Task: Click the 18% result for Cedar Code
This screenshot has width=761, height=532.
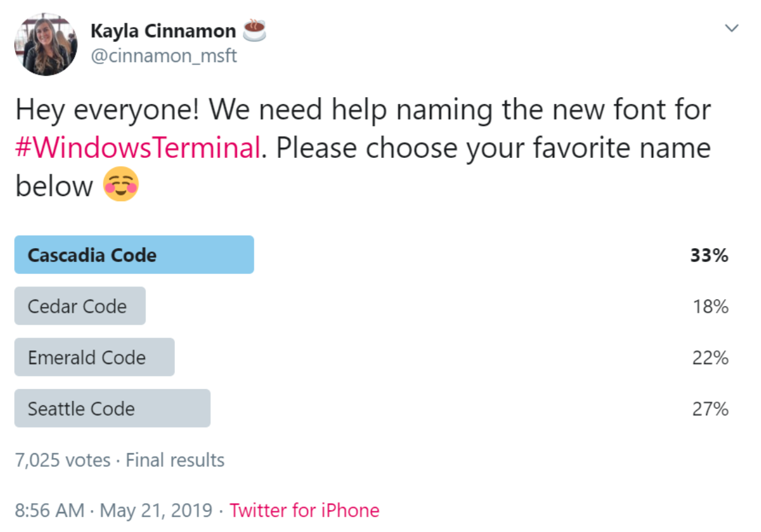Action: click(710, 306)
